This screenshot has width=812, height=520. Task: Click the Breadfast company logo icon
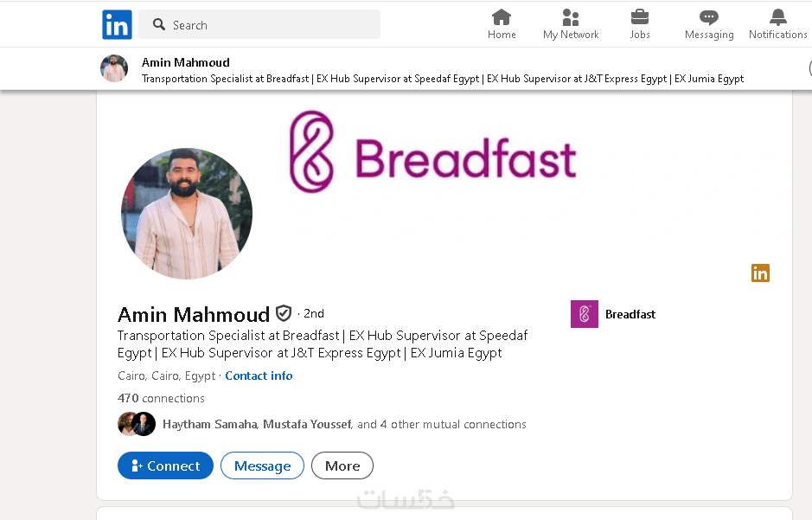(x=585, y=314)
